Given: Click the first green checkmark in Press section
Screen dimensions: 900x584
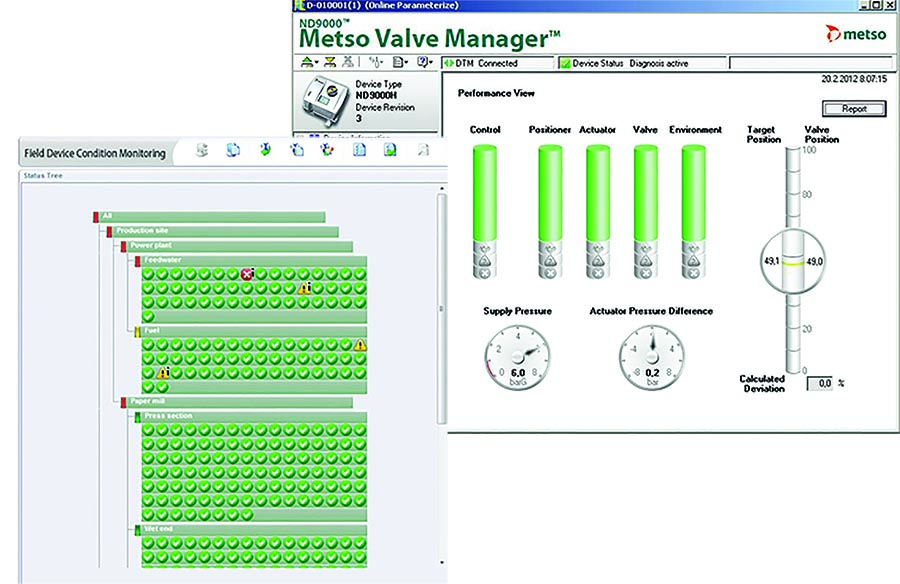Looking at the screenshot, I should coord(148,430).
